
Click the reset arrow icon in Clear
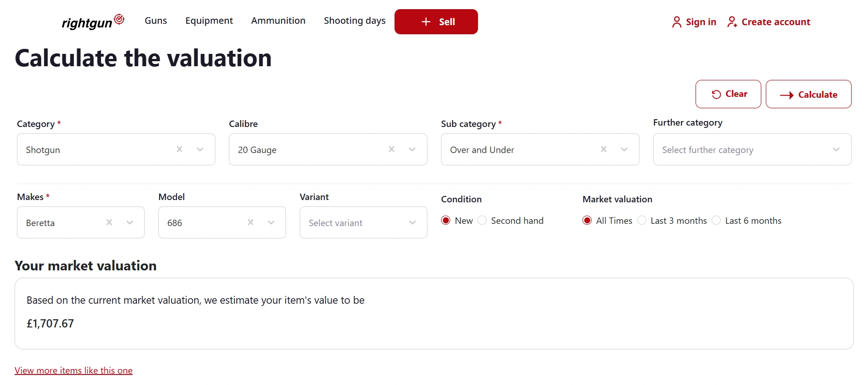(x=717, y=94)
